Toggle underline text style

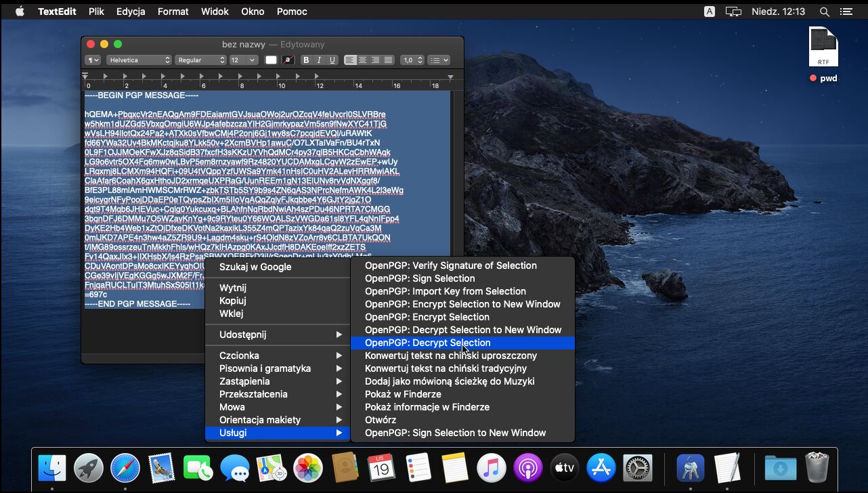pyautogui.click(x=332, y=60)
